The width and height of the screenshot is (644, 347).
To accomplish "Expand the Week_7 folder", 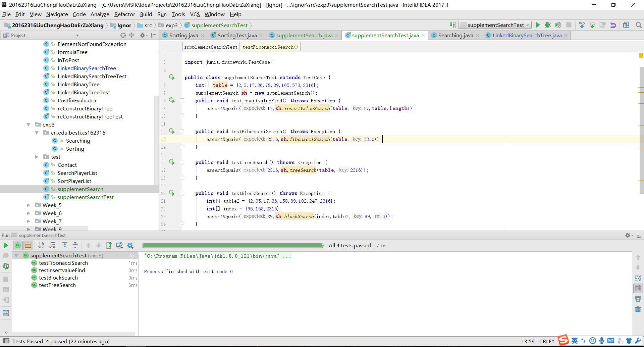I will tap(29, 221).
